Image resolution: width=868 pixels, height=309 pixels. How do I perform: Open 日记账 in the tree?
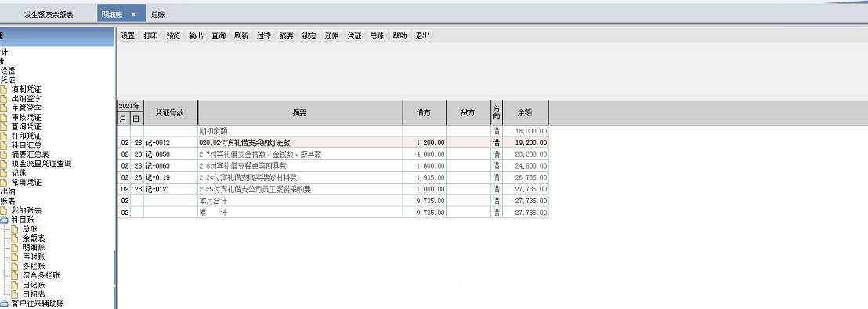[x=34, y=285]
